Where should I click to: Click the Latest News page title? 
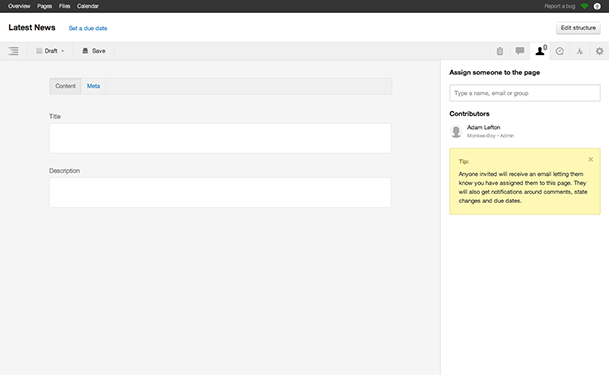tap(32, 28)
